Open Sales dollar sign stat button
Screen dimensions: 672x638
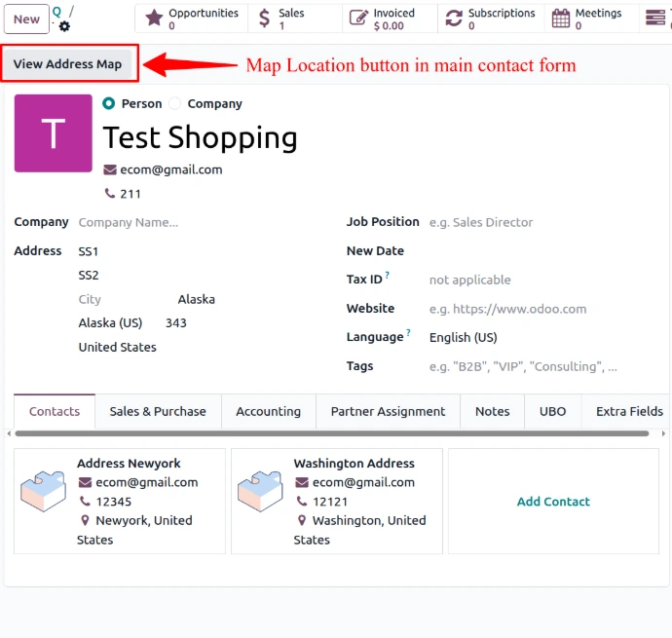pos(265,19)
